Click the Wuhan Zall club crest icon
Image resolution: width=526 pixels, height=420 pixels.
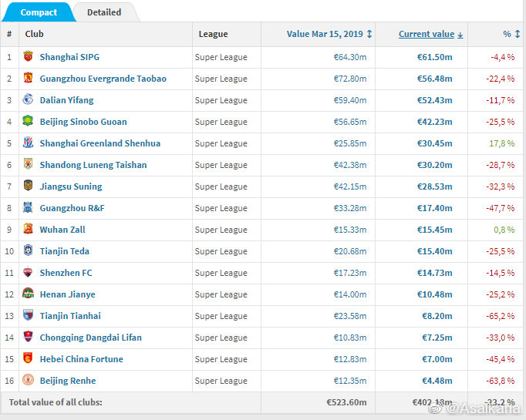pyautogui.click(x=29, y=230)
